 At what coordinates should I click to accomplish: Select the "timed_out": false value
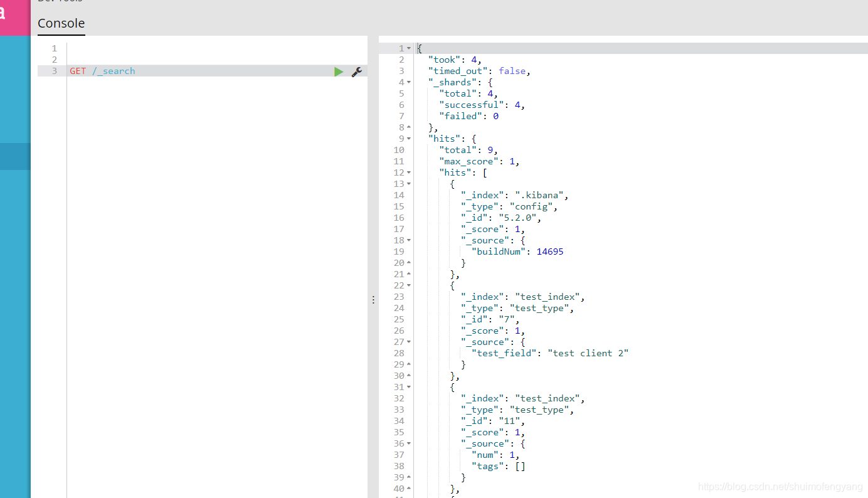click(512, 71)
